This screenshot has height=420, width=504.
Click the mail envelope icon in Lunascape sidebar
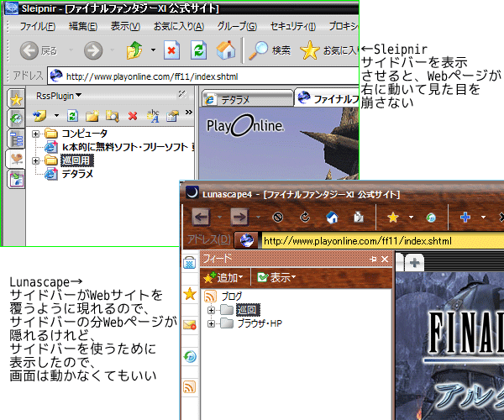tap(190, 325)
